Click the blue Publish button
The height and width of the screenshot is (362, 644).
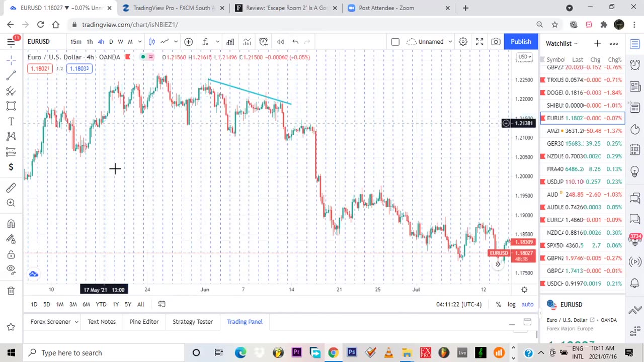[521, 42]
